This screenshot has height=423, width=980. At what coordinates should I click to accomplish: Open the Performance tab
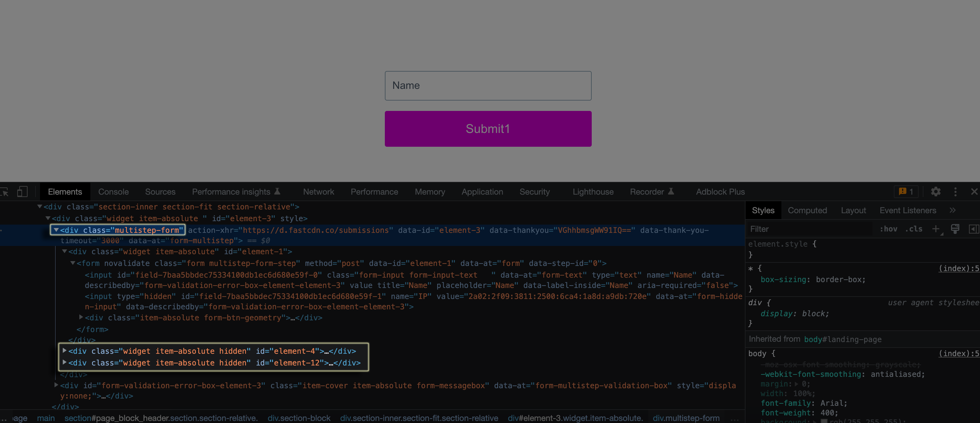[x=374, y=192]
